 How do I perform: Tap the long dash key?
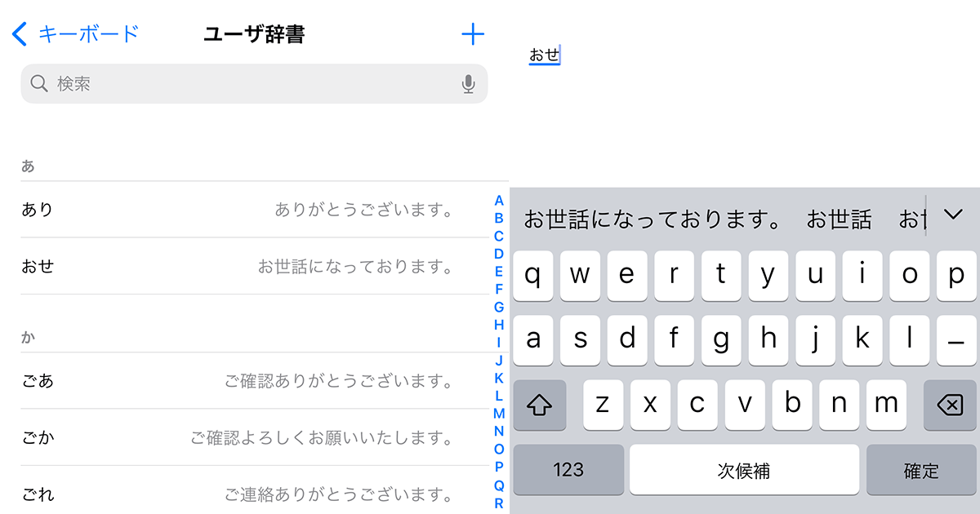956,340
